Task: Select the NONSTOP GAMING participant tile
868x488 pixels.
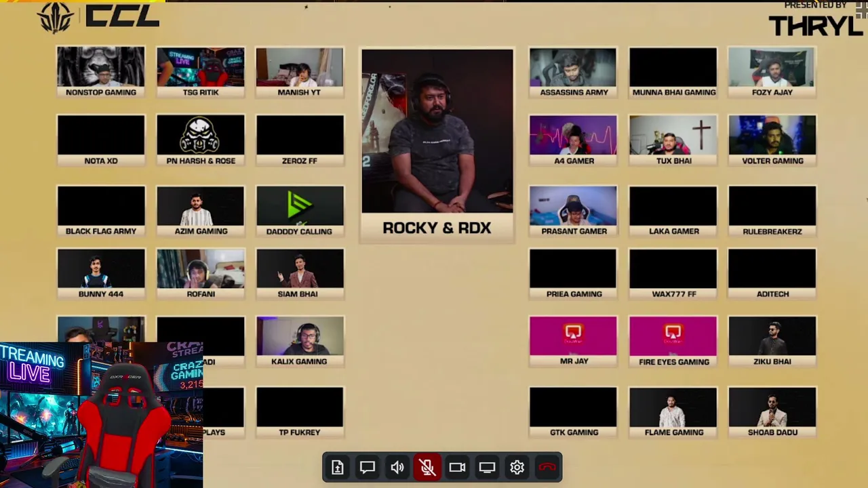Action: [x=101, y=73]
